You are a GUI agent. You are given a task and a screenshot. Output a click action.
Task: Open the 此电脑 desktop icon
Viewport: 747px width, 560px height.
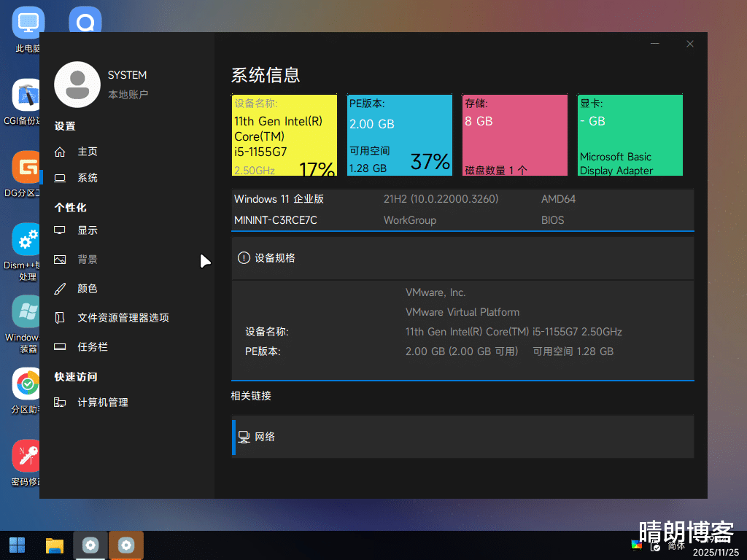click(27, 29)
